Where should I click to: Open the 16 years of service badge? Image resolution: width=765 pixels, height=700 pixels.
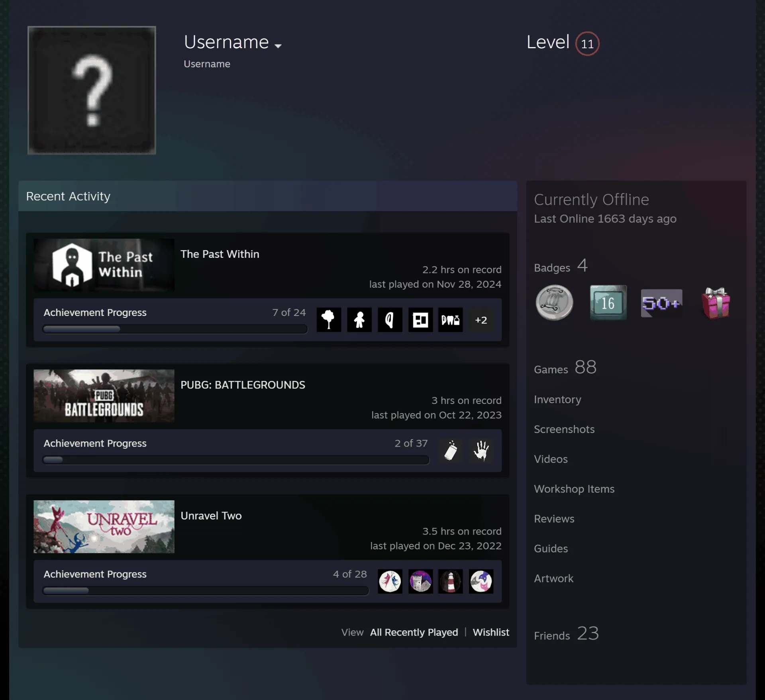coord(608,303)
